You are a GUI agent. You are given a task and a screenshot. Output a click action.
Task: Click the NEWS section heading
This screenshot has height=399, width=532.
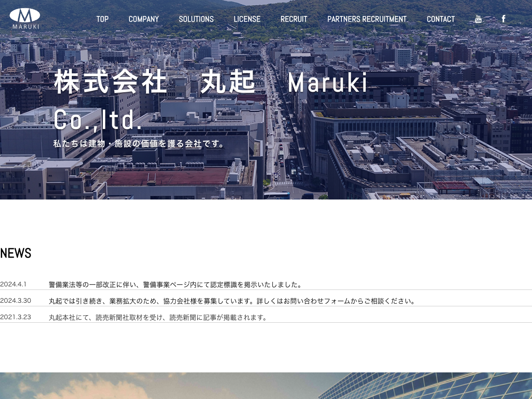(16, 253)
